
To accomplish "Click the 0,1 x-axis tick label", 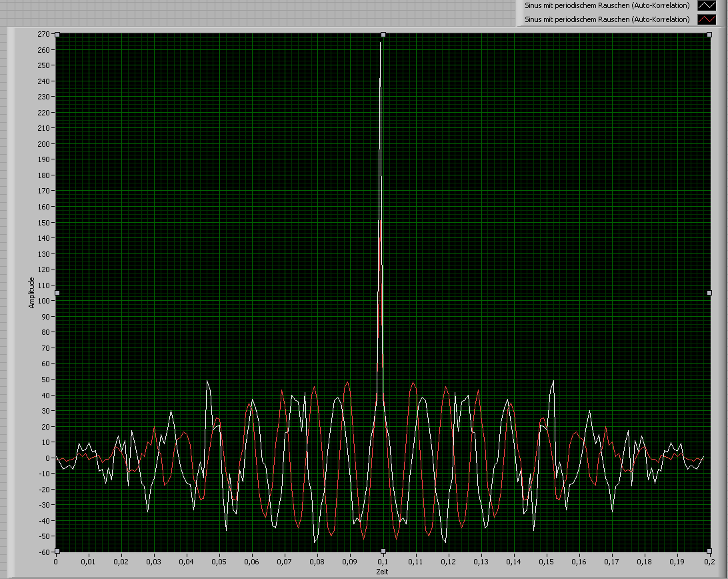I will click(383, 562).
